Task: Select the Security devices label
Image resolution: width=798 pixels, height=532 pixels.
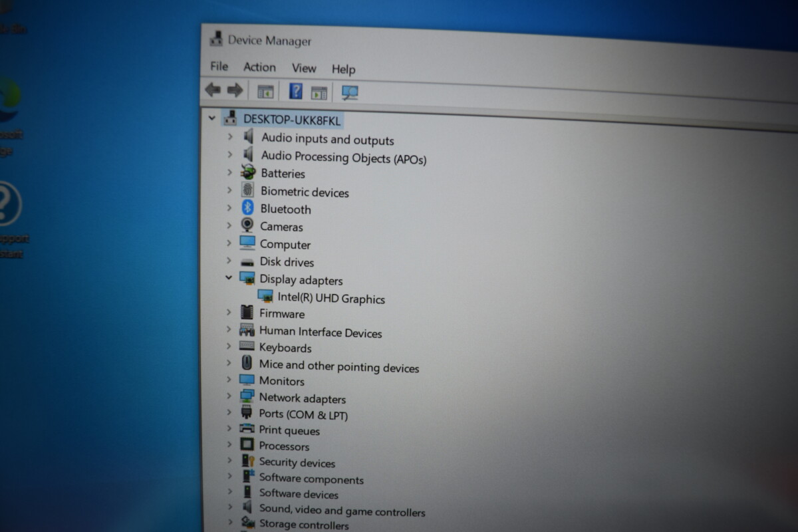Action: (x=297, y=462)
